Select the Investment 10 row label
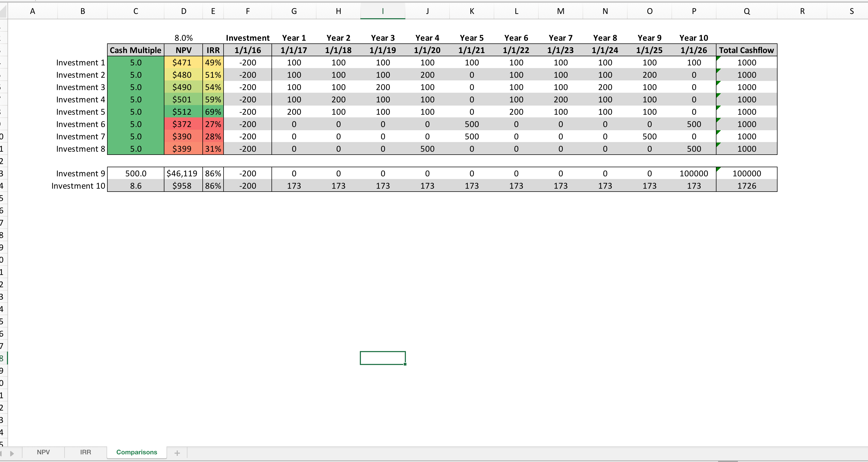Image resolution: width=868 pixels, height=462 pixels. click(78, 186)
